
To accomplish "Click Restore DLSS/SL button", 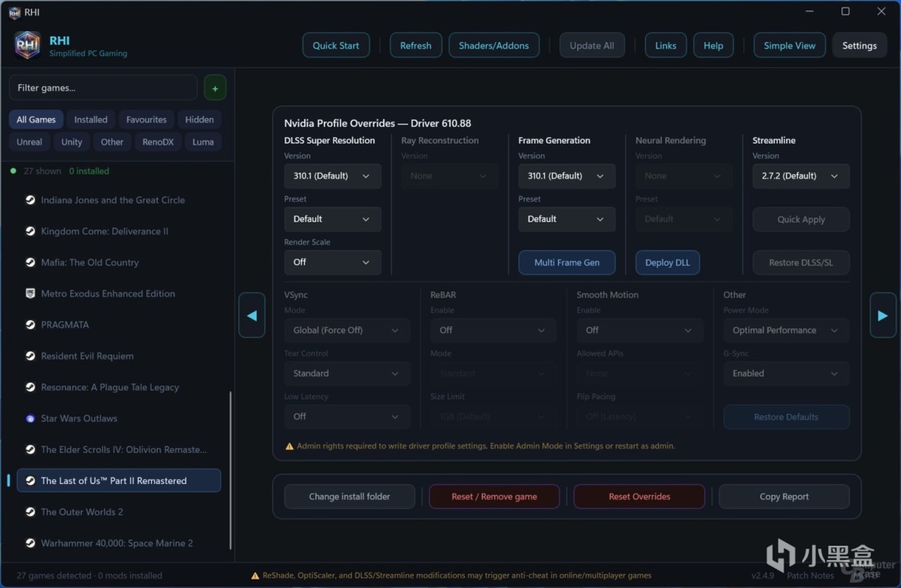I will pyautogui.click(x=801, y=262).
